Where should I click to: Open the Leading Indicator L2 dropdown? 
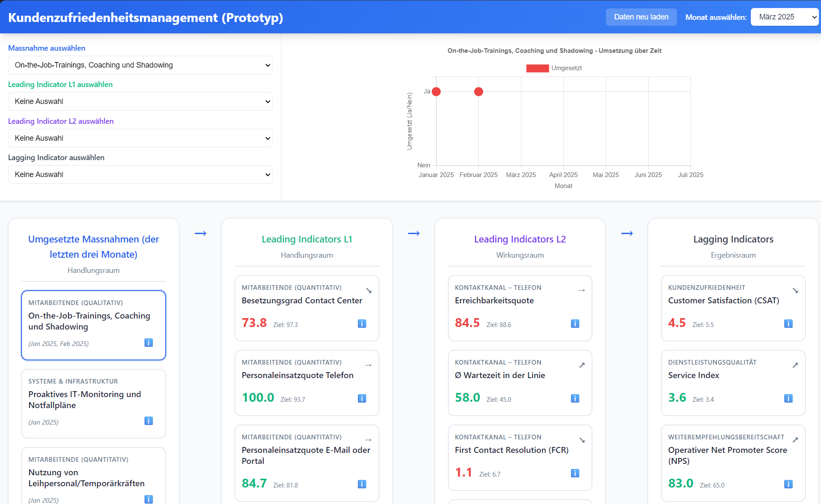coord(140,138)
